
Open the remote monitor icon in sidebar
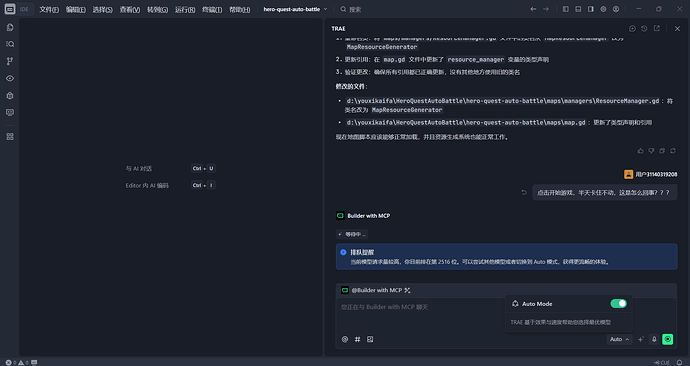pos(10,113)
